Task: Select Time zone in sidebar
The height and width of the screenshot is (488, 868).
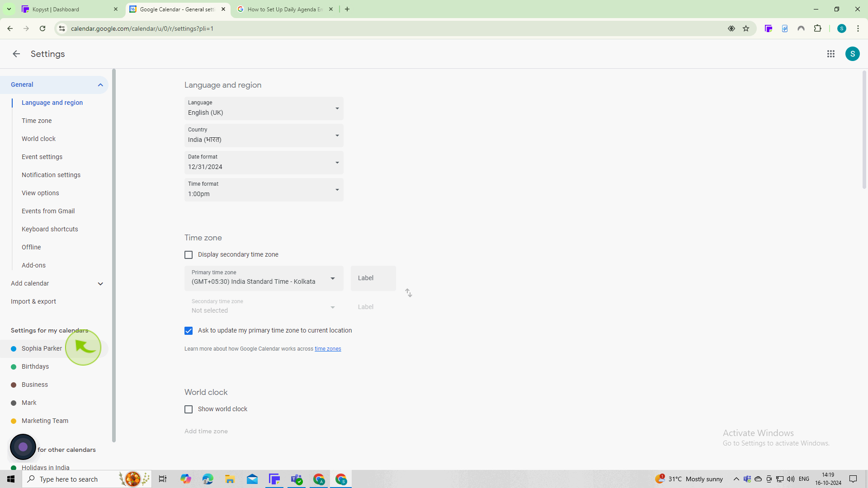Action: click(37, 121)
